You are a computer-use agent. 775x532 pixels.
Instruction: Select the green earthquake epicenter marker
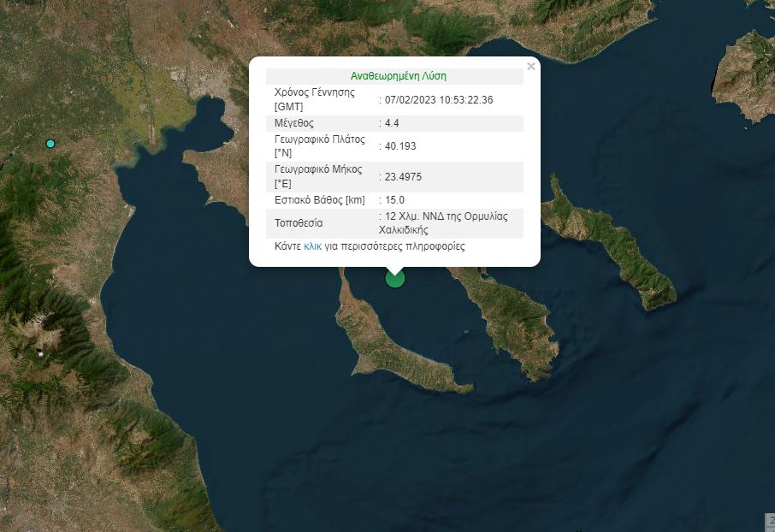[395, 278]
